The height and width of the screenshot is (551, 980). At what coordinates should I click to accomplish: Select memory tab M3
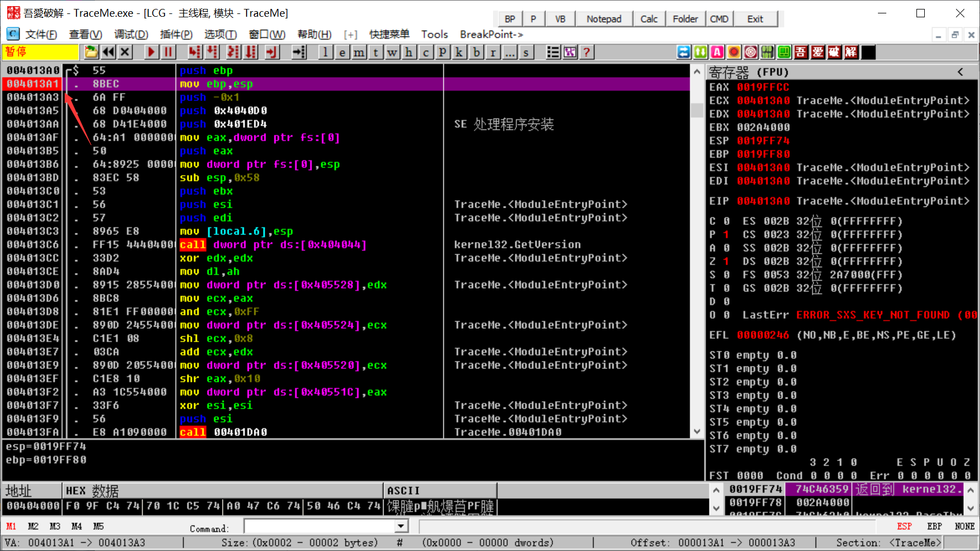55,526
